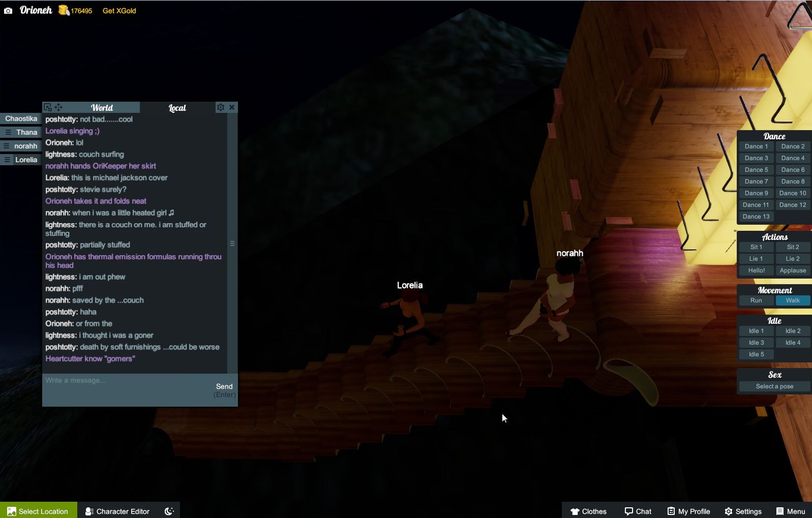Switch movement to Run

(x=756, y=300)
